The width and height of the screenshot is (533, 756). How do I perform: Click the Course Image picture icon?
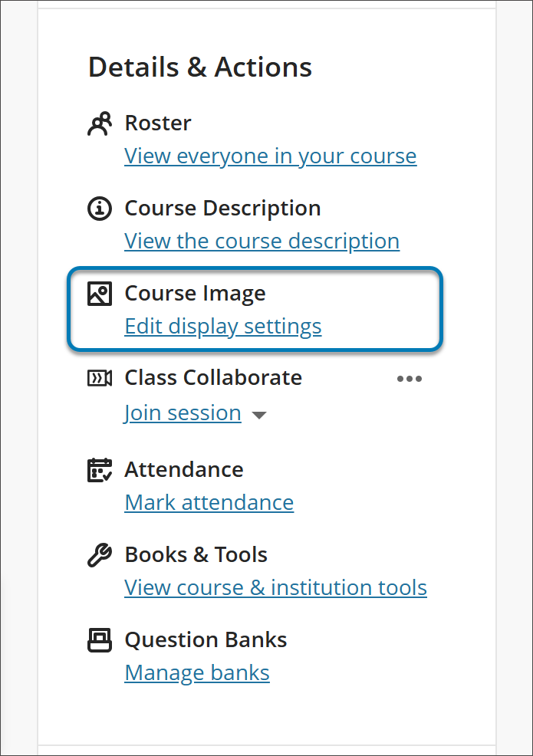coord(100,293)
